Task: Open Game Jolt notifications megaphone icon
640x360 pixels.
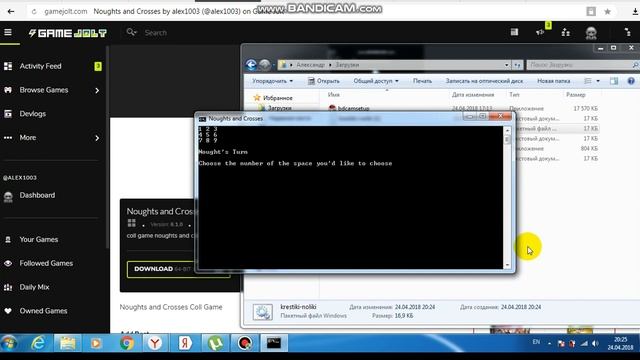Action: 540,32
